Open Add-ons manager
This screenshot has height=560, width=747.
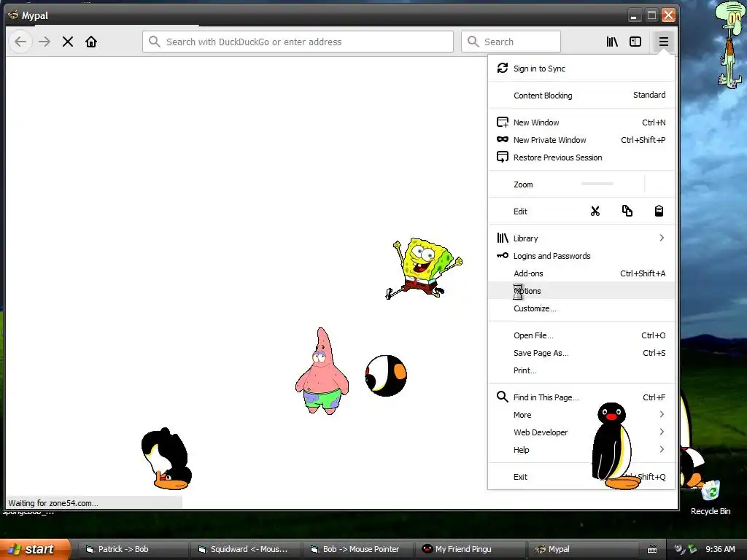(581, 273)
